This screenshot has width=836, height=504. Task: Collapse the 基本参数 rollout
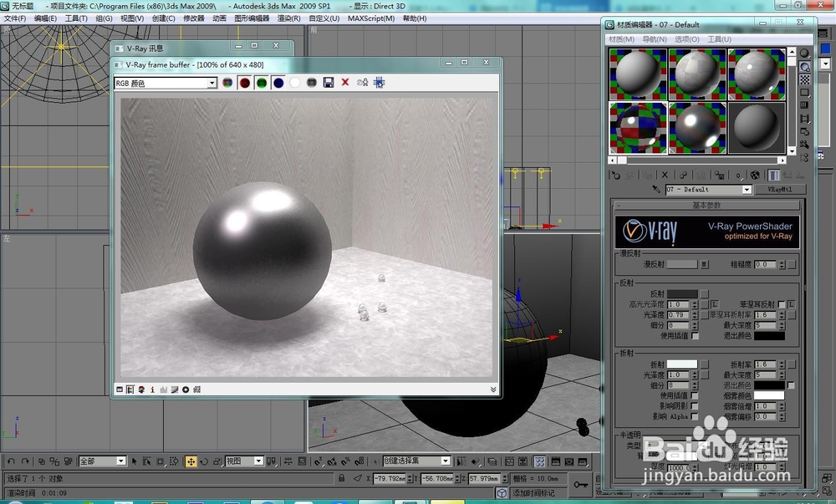tap(707, 205)
